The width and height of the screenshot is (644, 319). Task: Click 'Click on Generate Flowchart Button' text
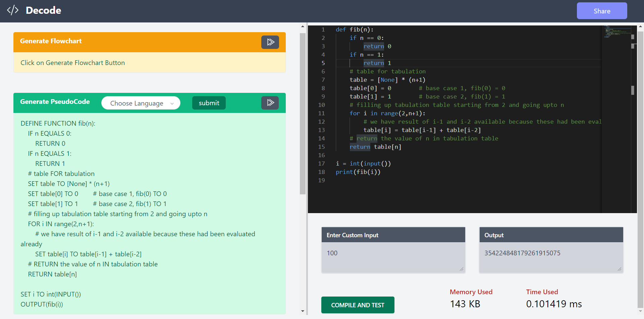click(x=72, y=63)
